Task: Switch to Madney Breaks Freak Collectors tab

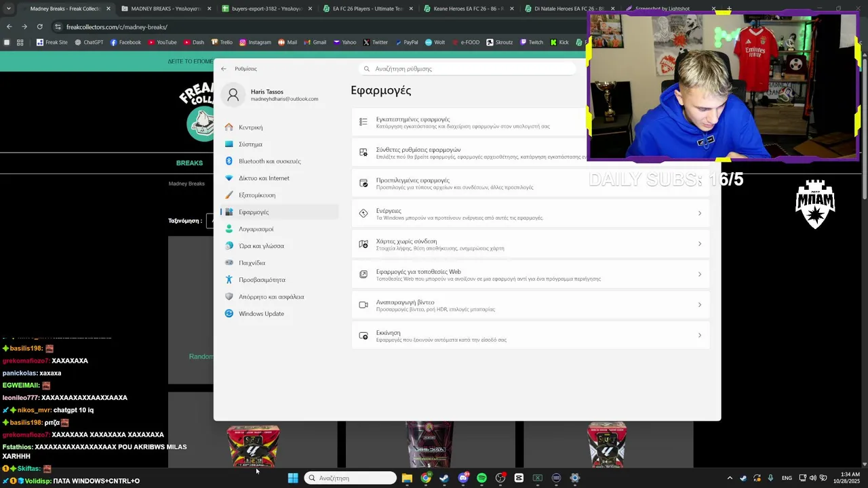Action: (65, 9)
